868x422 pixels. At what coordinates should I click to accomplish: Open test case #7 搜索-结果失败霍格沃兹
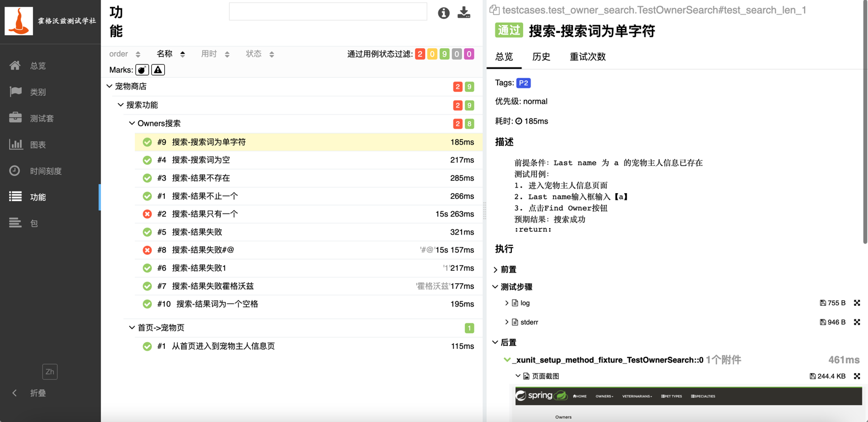pyautogui.click(x=309, y=286)
